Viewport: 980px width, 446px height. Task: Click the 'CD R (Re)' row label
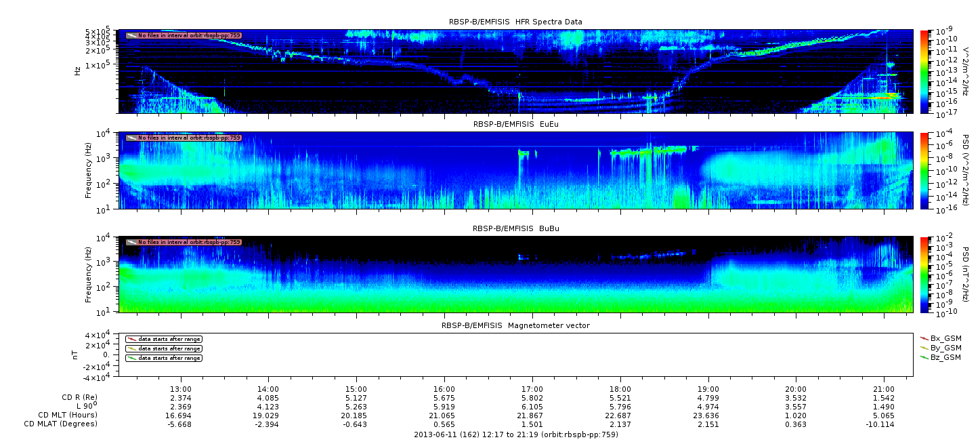79,397
